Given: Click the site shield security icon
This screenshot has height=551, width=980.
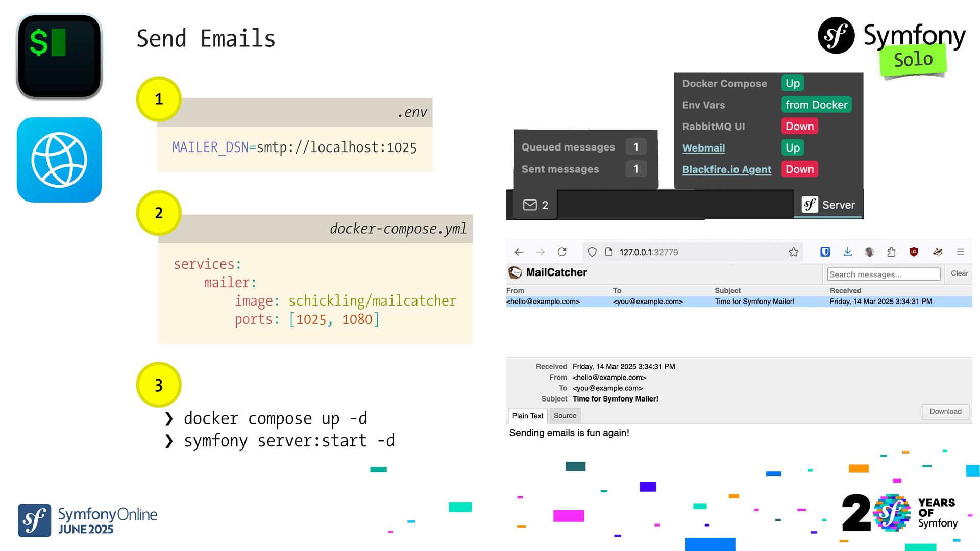Looking at the screenshot, I should (x=592, y=252).
